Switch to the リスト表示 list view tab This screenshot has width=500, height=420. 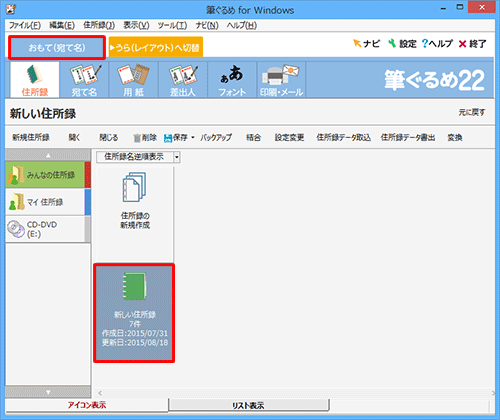(248, 405)
